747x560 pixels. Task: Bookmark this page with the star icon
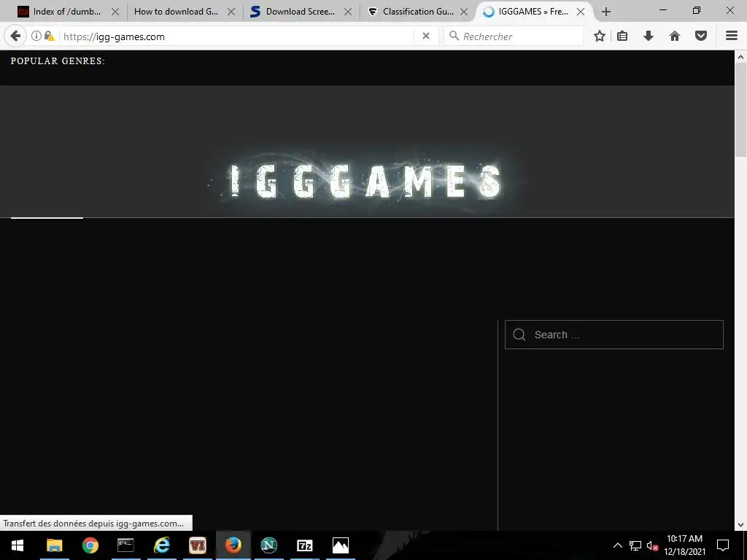pyautogui.click(x=600, y=36)
